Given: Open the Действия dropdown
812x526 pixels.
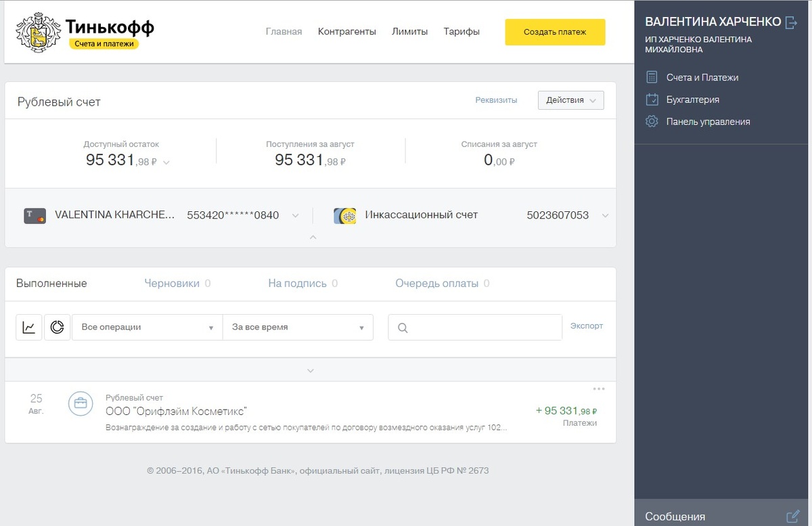Looking at the screenshot, I should coord(570,100).
